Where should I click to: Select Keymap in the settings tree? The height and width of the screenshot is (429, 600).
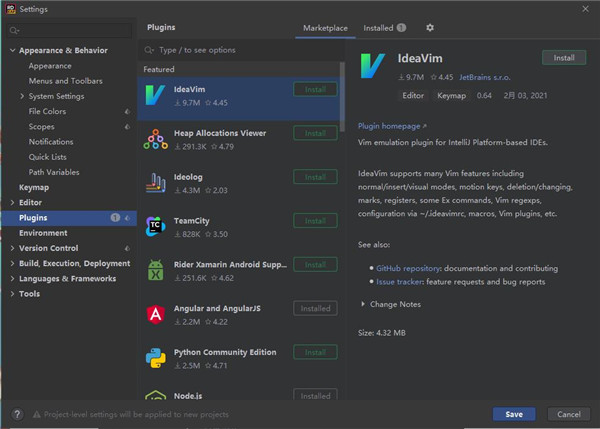[34, 187]
